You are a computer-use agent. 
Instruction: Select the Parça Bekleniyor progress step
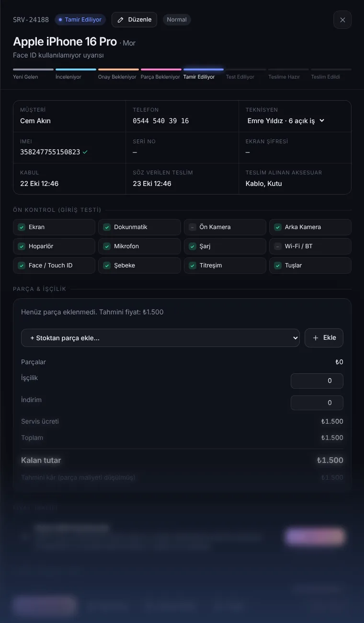pos(161,74)
